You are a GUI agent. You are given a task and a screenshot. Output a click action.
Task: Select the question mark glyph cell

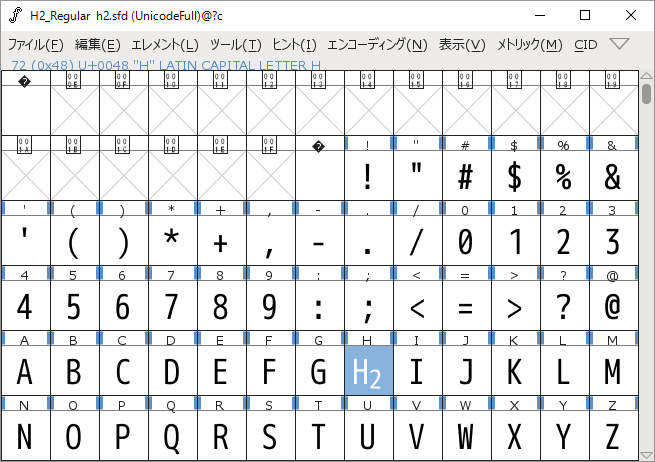pos(565,305)
